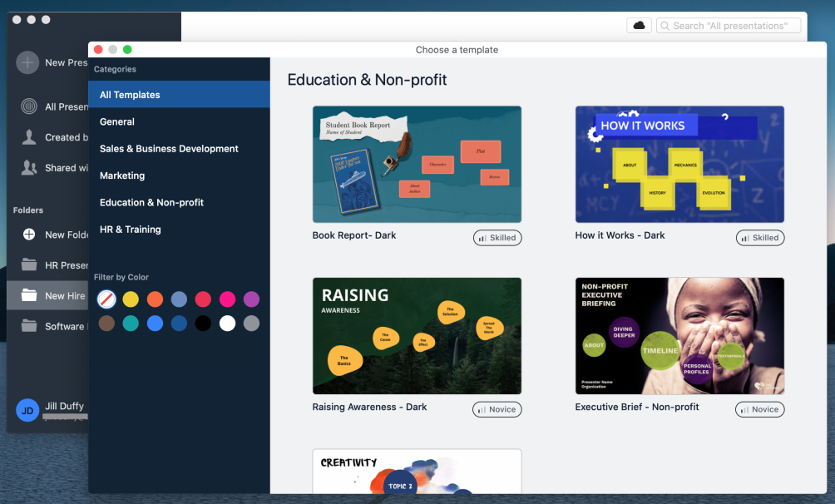Select the Marketing category
The height and width of the screenshot is (504, 835).
[179, 175]
